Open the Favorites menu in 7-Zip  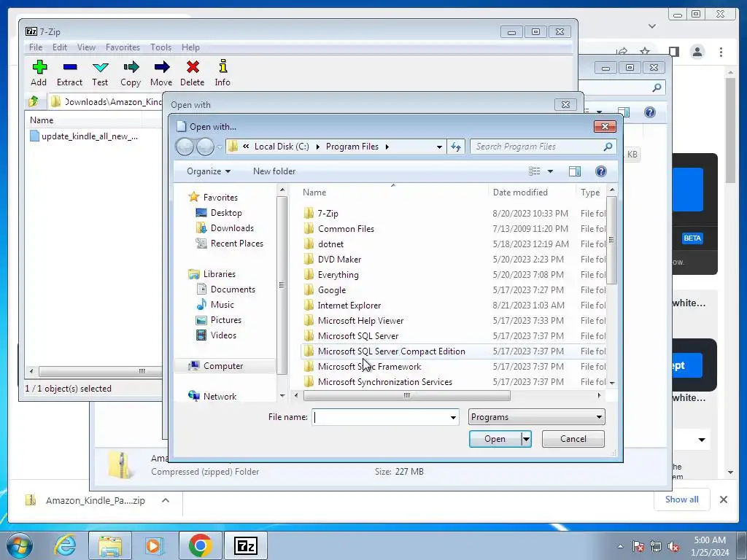[x=123, y=47]
